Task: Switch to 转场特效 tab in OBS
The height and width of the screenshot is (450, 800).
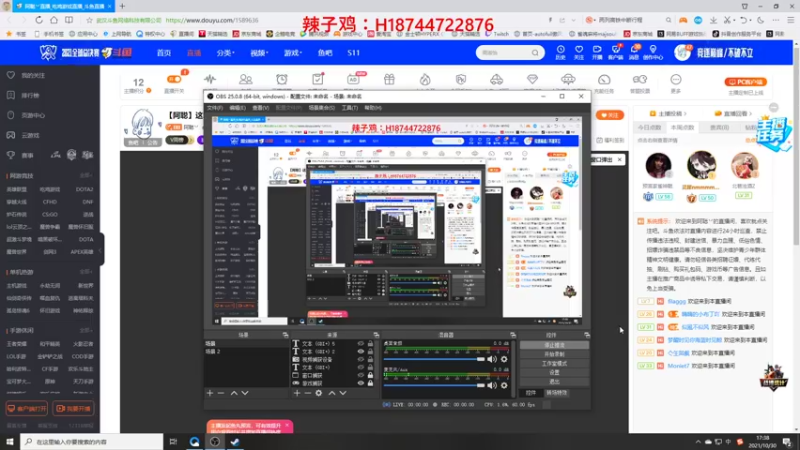Action: pos(557,393)
